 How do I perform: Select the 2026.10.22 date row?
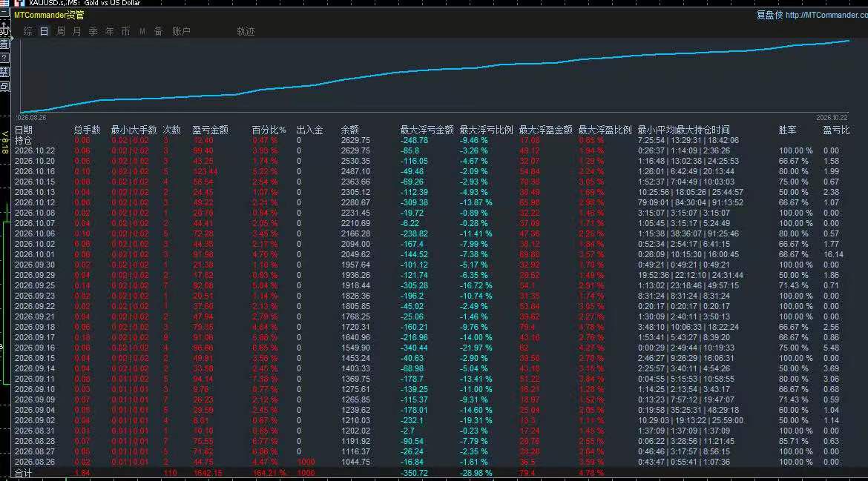(35, 151)
